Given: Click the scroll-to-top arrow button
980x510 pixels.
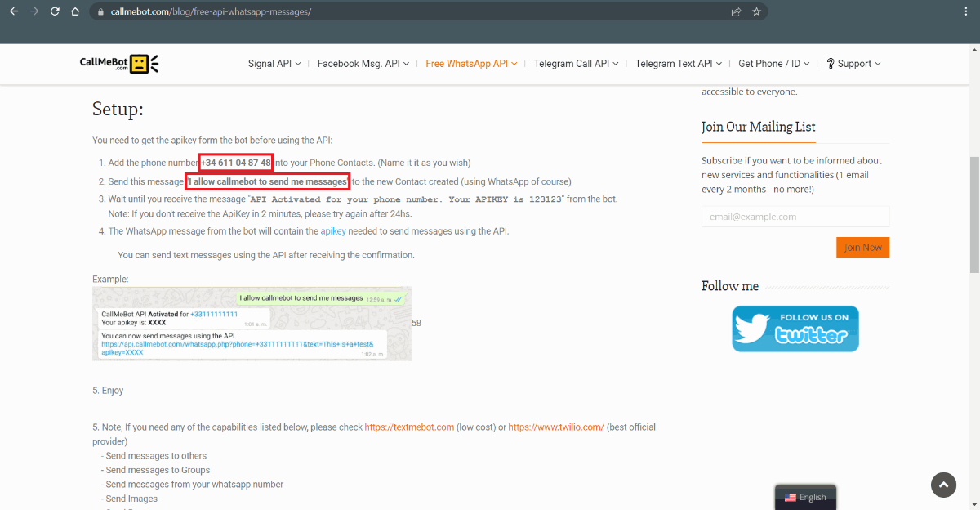Looking at the screenshot, I should pos(943,485).
